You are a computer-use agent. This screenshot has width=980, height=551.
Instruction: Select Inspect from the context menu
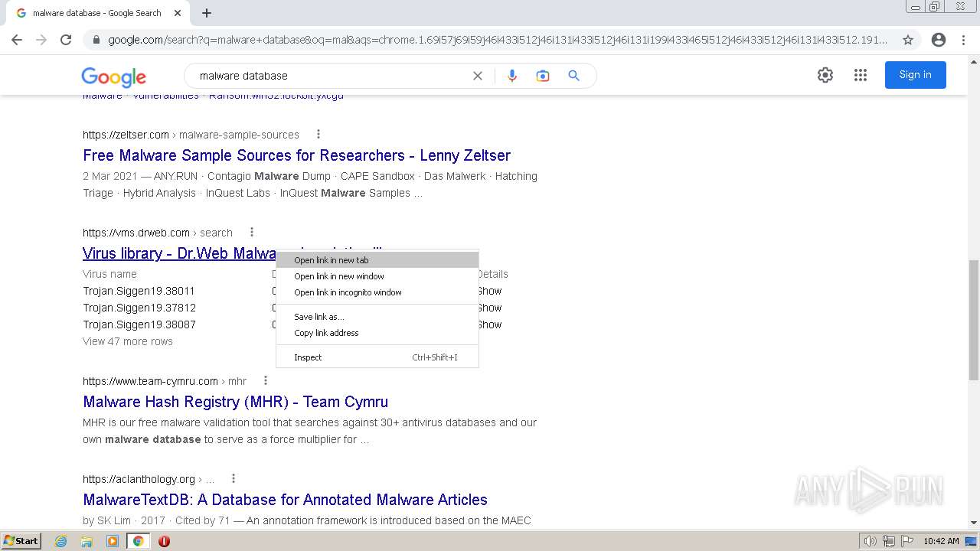click(377, 357)
